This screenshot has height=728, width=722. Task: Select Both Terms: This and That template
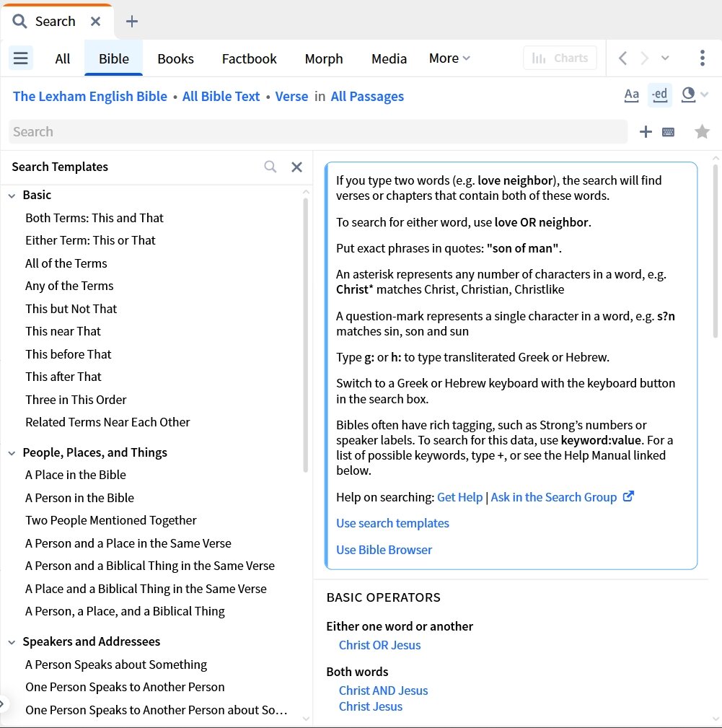click(94, 218)
